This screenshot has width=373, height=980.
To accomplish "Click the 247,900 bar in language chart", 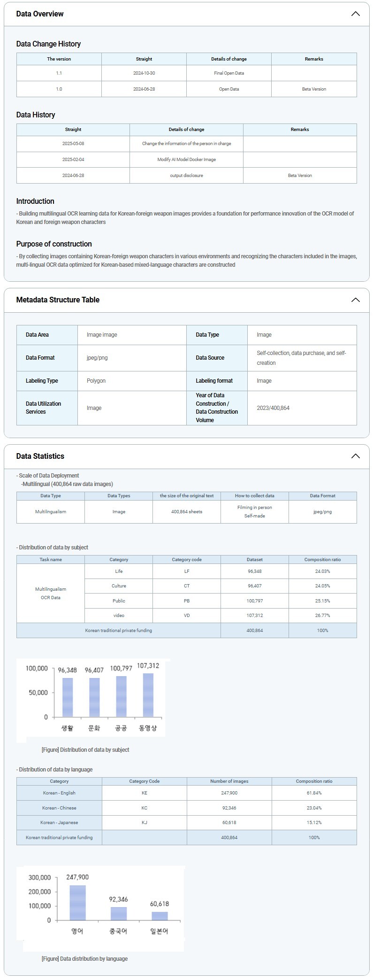I will pos(77,902).
